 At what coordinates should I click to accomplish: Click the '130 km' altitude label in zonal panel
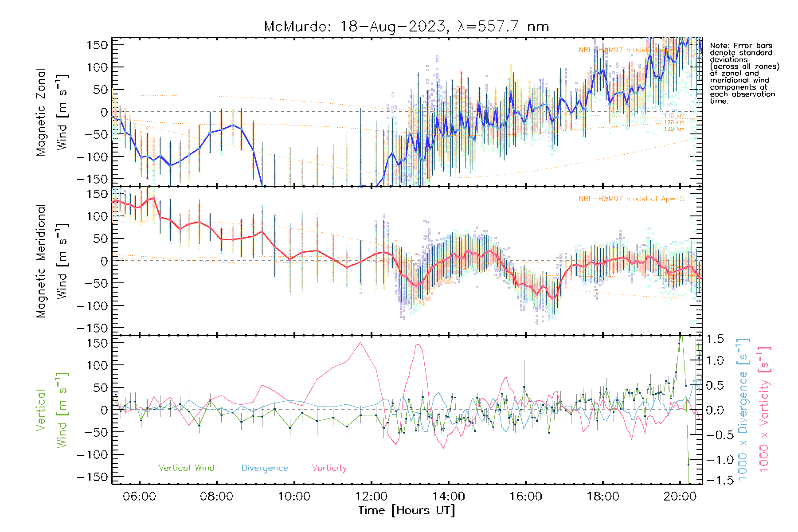[x=674, y=129]
